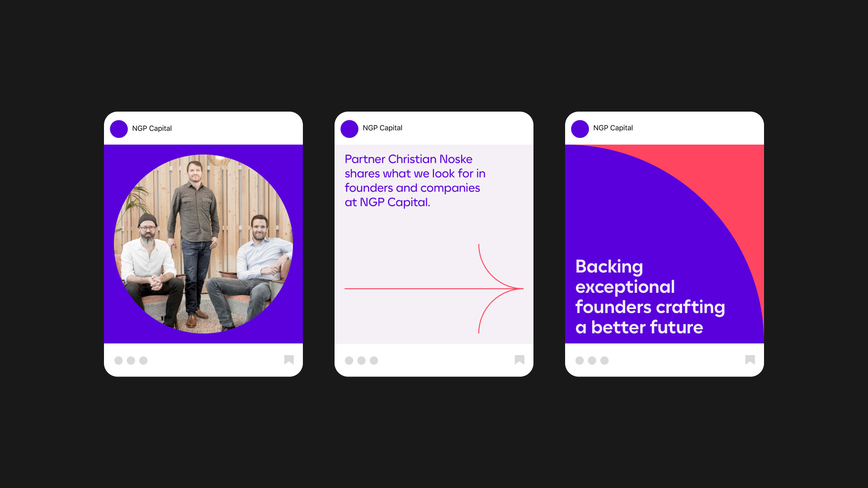The height and width of the screenshot is (488, 868).
Task: Click the purple avatar on the team photo card
Action: [x=119, y=129]
